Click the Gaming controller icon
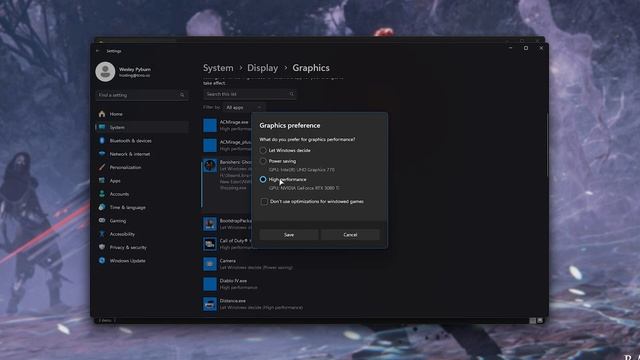 click(x=102, y=220)
